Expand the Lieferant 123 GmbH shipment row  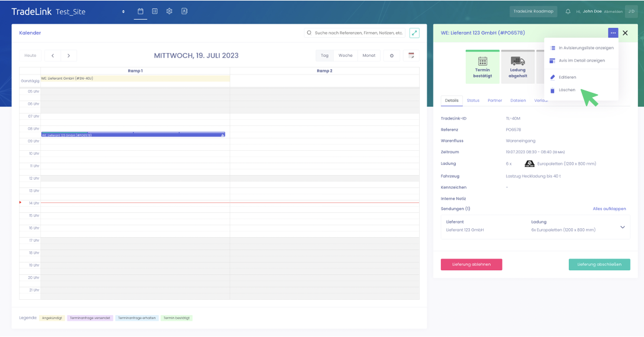(622, 227)
